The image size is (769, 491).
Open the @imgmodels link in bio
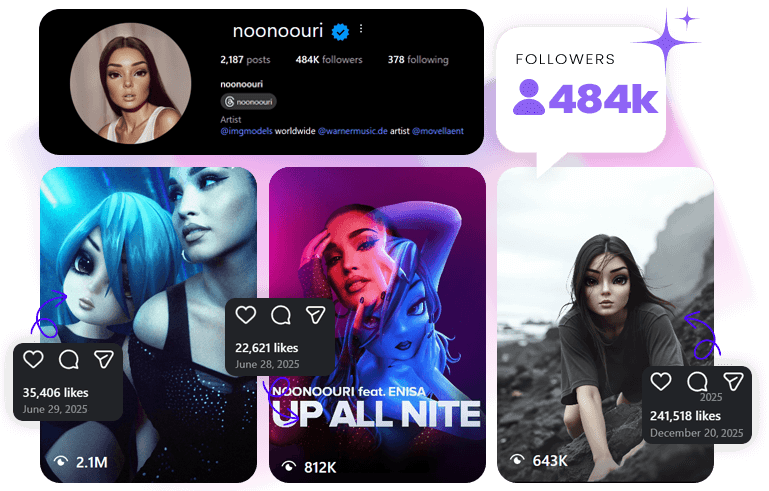click(246, 131)
